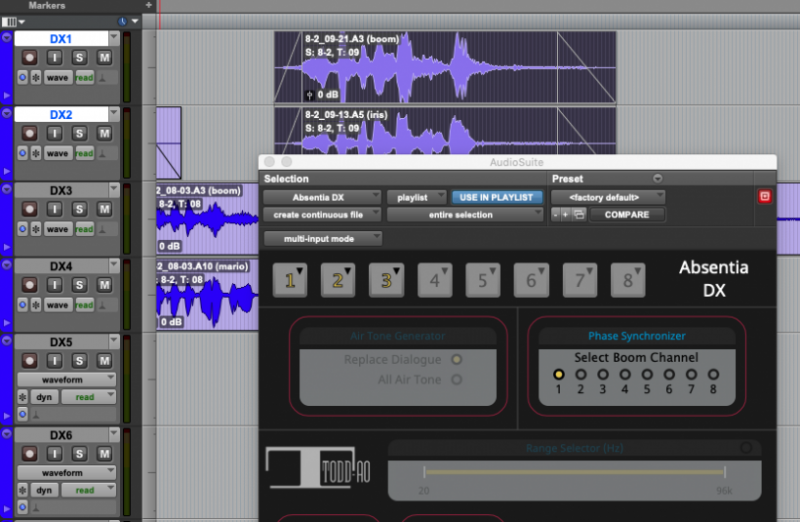The image size is (800, 522).
Task: Solo the DX3 track
Action: point(79,209)
